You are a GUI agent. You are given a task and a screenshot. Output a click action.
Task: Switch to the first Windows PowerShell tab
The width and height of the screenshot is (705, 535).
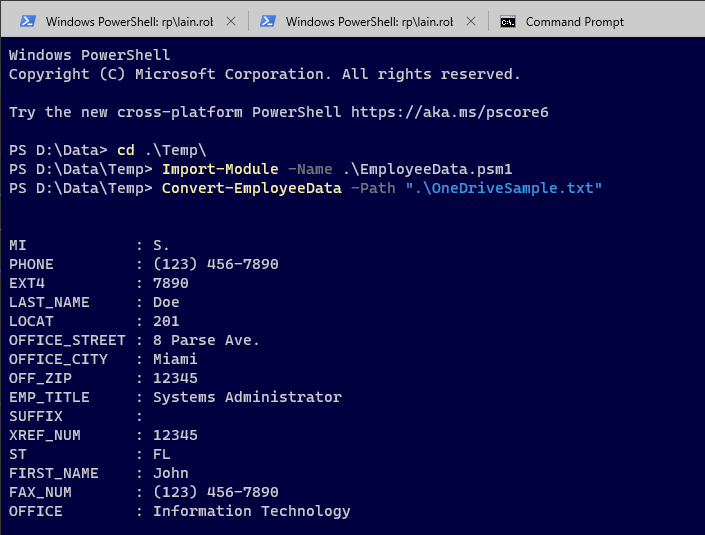(122, 21)
